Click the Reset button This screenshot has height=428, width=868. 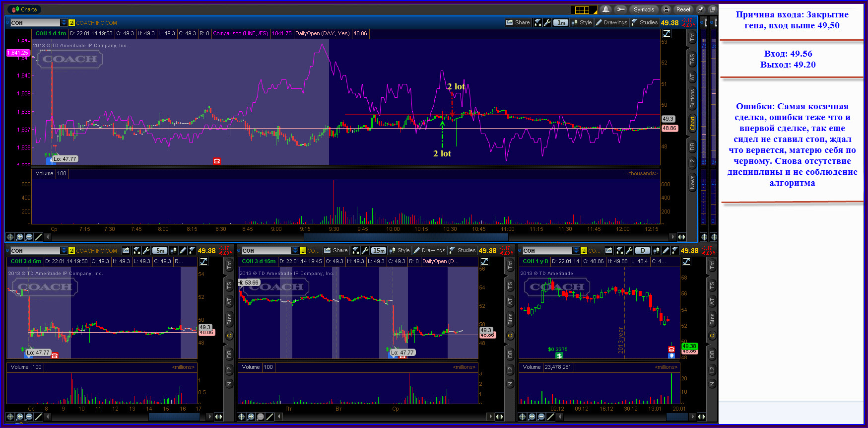click(683, 9)
